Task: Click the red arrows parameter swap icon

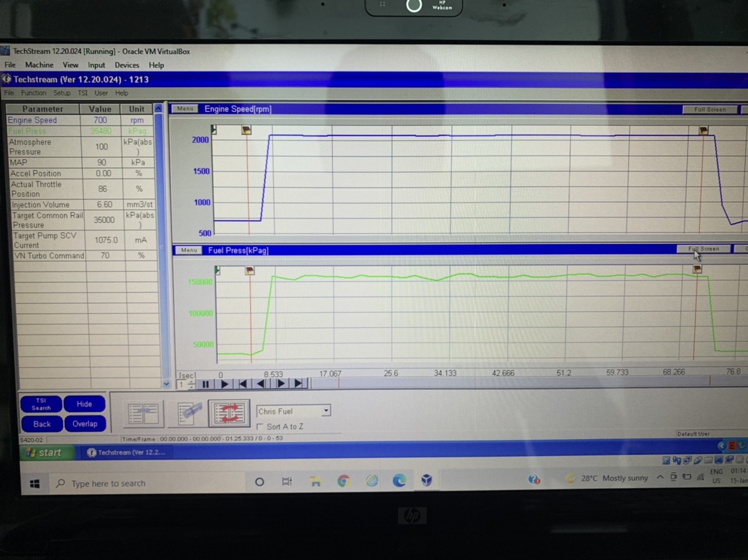Action: pos(229,413)
